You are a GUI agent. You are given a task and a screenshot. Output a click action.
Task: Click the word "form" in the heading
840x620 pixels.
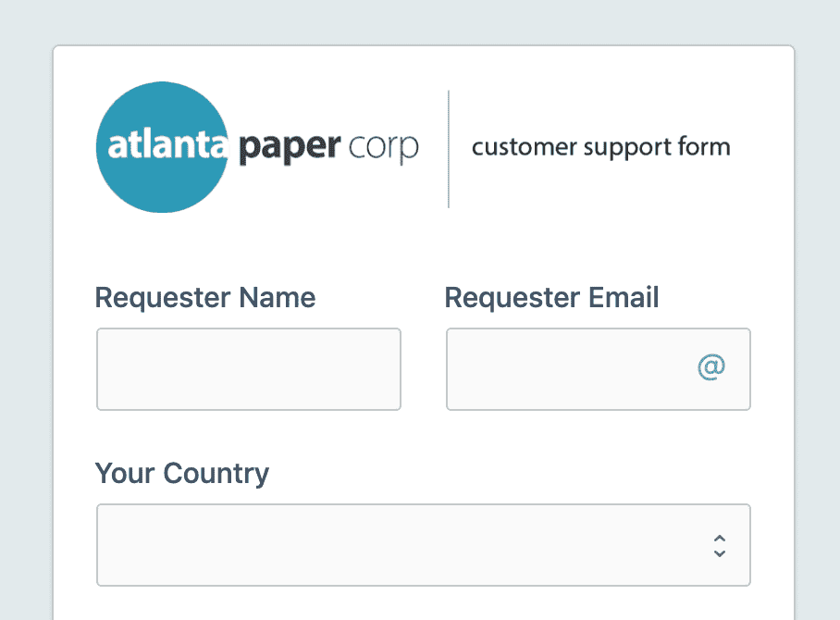(704, 146)
